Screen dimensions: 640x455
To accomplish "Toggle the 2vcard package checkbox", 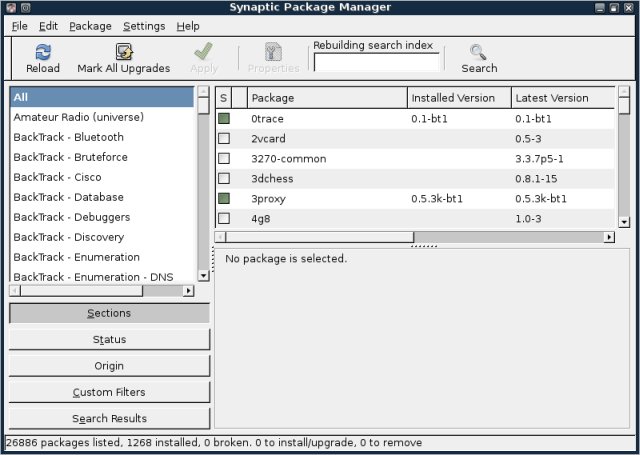I will [224, 139].
